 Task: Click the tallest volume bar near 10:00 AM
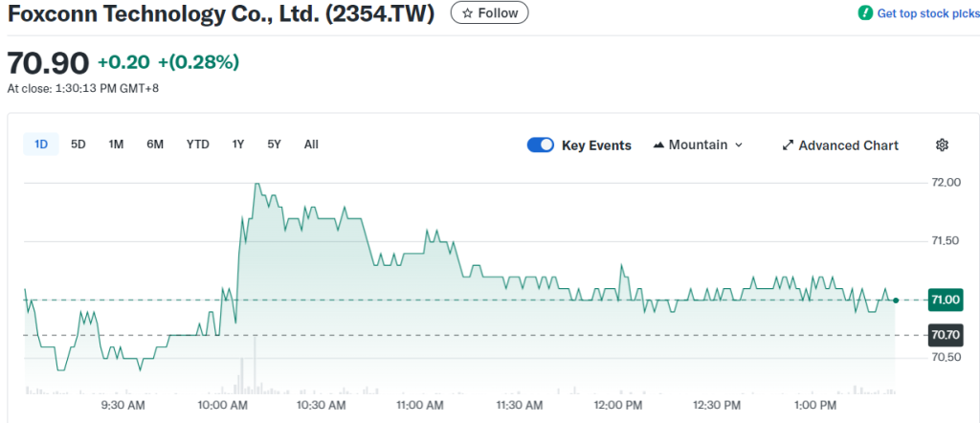(x=255, y=365)
